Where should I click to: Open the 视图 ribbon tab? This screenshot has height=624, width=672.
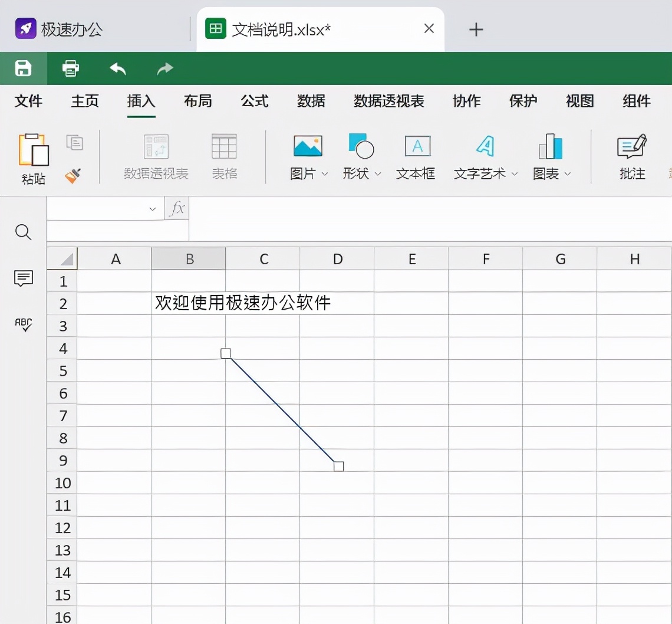pos(579,101)
